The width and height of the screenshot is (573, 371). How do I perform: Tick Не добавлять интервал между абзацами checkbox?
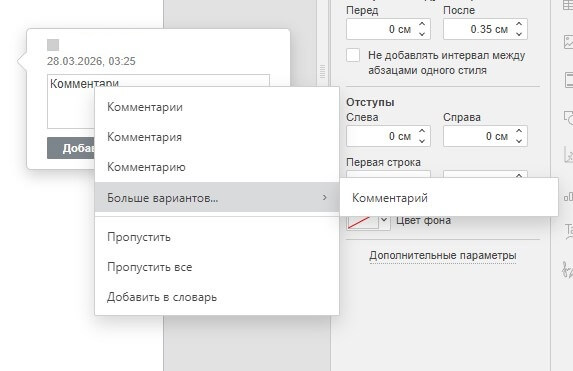tap(353, 55)
